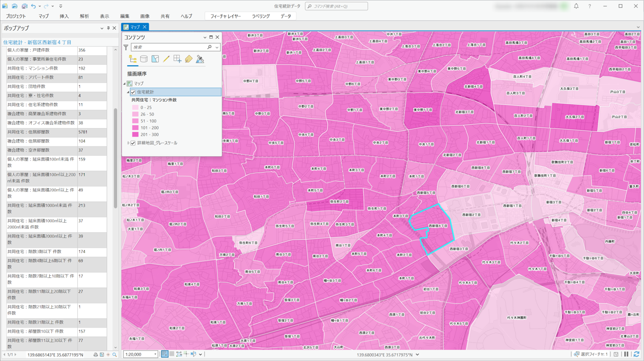Click the 201 - 300 legend color swatch
This screenshot has width=644, height=361.
[135, 134]
